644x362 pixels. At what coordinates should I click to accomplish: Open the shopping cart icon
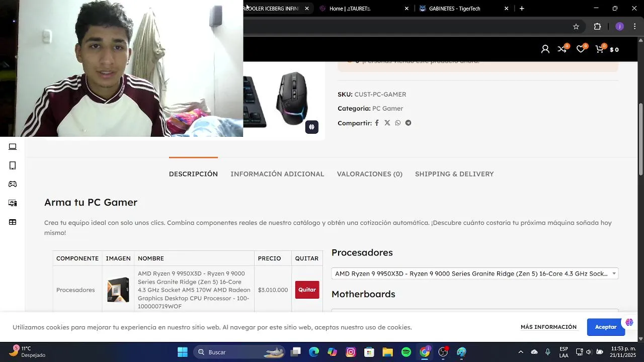pyautogui.click(x=599, y=49)
